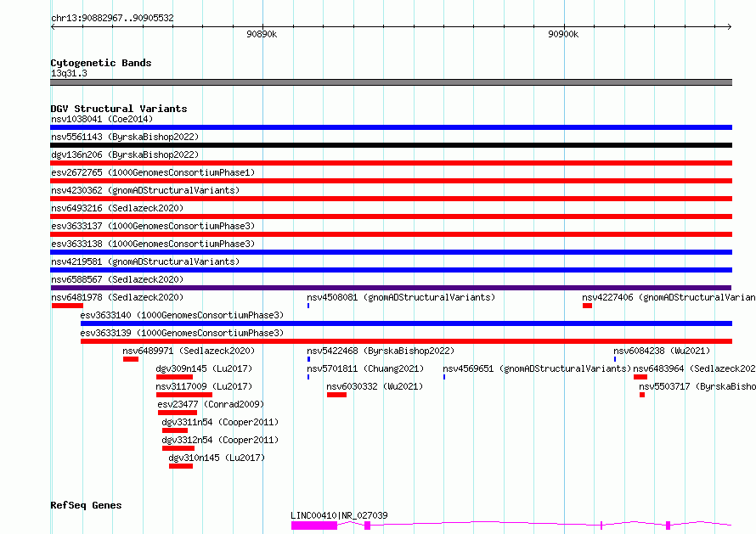Select the nsv5561143 black variant bar
Screen dimensions: 756x534
[x=391, y=145]
